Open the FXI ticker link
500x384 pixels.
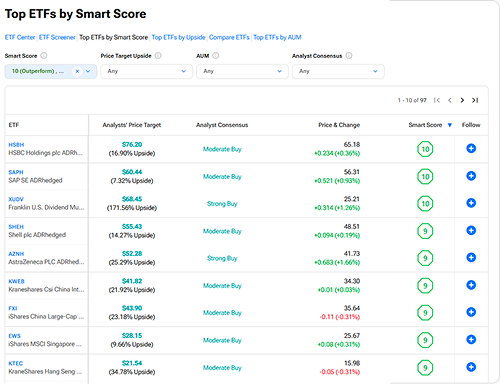[13, 308]
